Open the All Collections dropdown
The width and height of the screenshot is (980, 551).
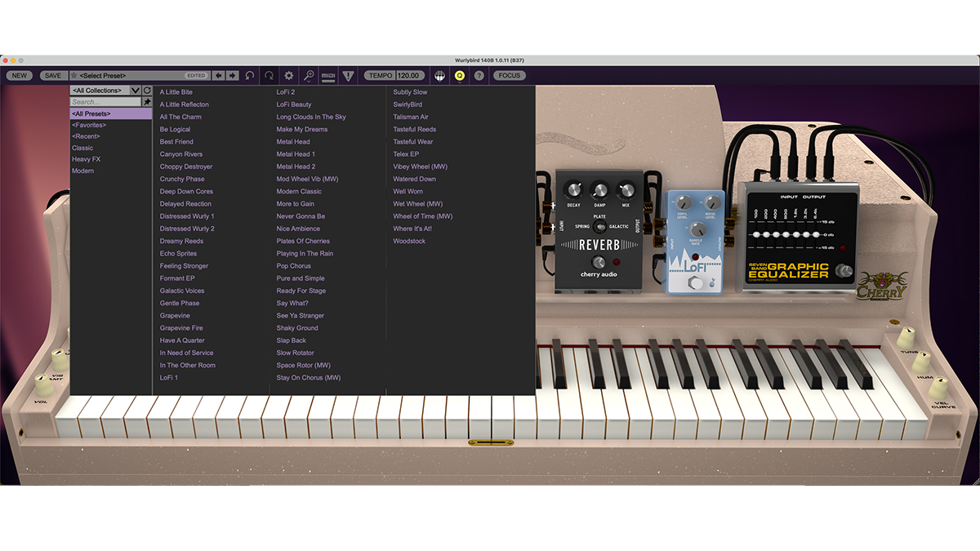[105, 90]
